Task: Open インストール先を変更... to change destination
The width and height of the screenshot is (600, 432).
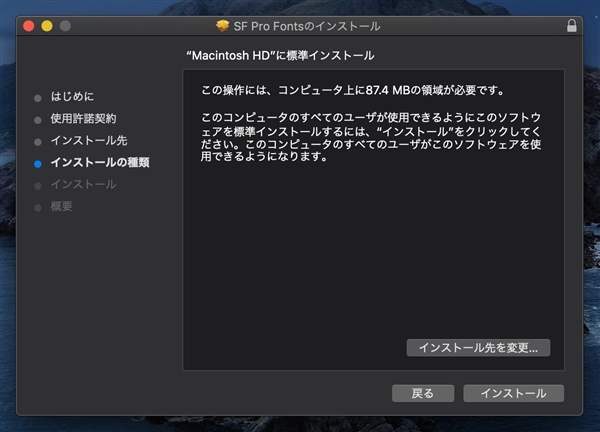Action: click(x=478, y=348)
